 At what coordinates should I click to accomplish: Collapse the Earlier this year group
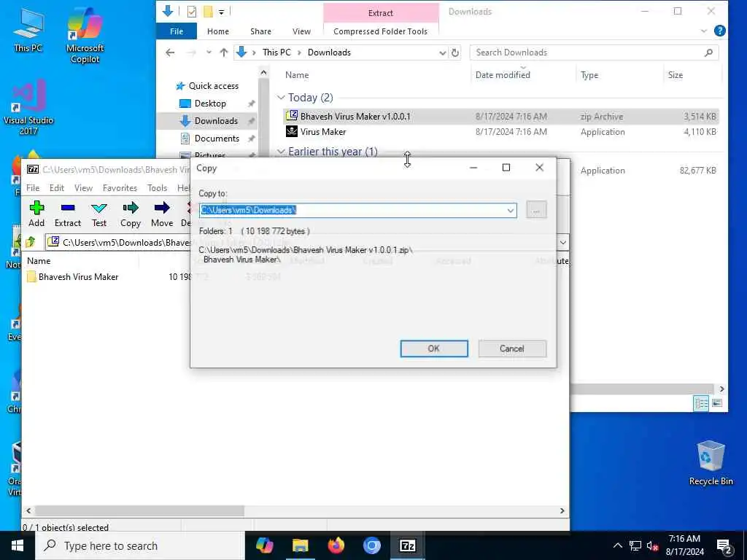tap(281, 152)
